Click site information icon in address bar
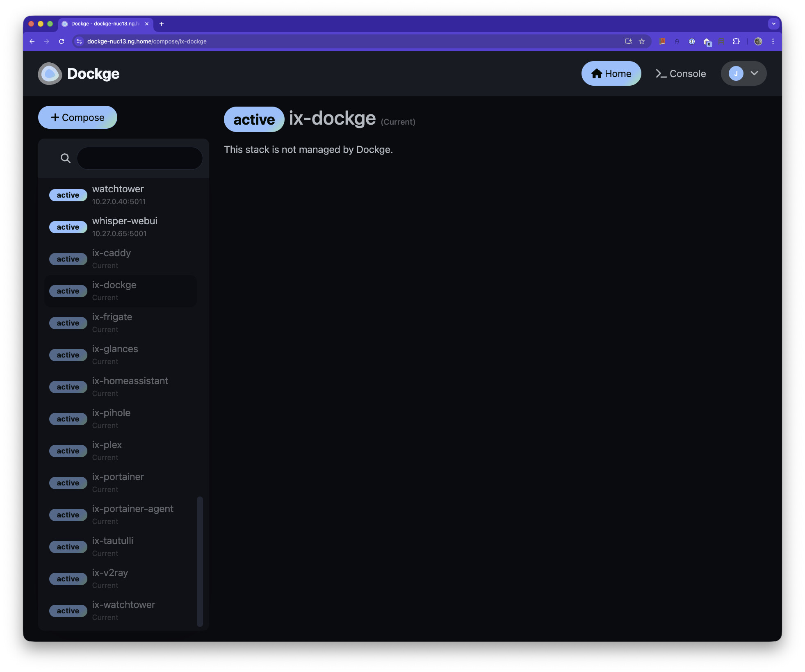The width and height of the screenshot is (805, 672). click(80, 41)
